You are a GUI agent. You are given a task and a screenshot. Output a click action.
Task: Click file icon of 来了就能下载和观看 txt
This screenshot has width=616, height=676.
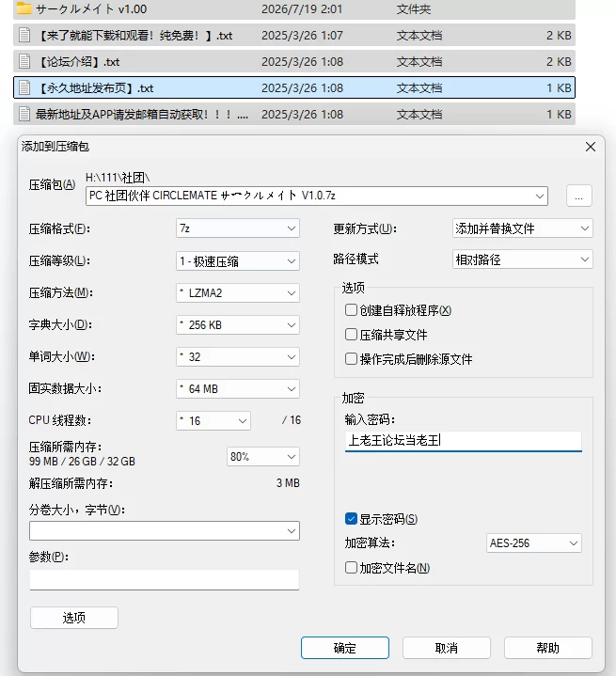(24, 36)
